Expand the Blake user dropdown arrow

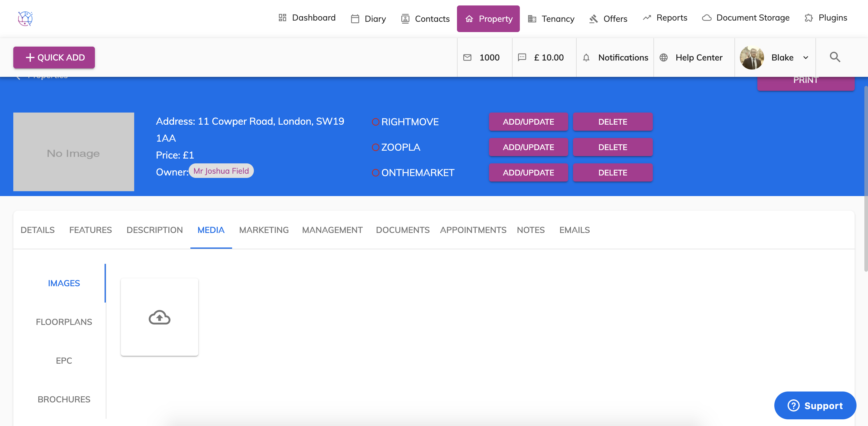pyautogui.click(x=806, y=58)
